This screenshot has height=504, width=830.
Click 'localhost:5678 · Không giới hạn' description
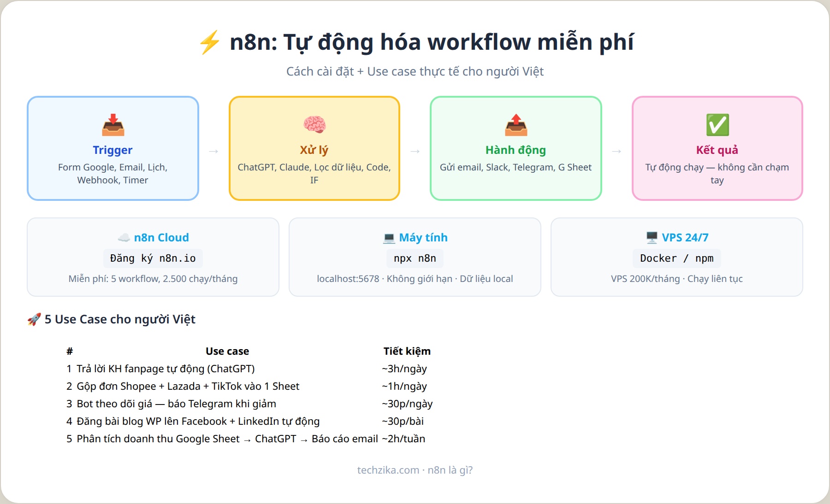(415, 279)
